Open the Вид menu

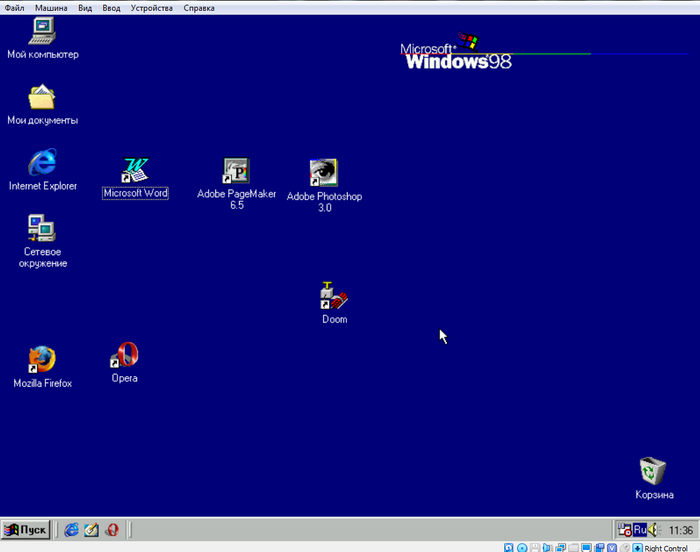[x=85, y=8]
